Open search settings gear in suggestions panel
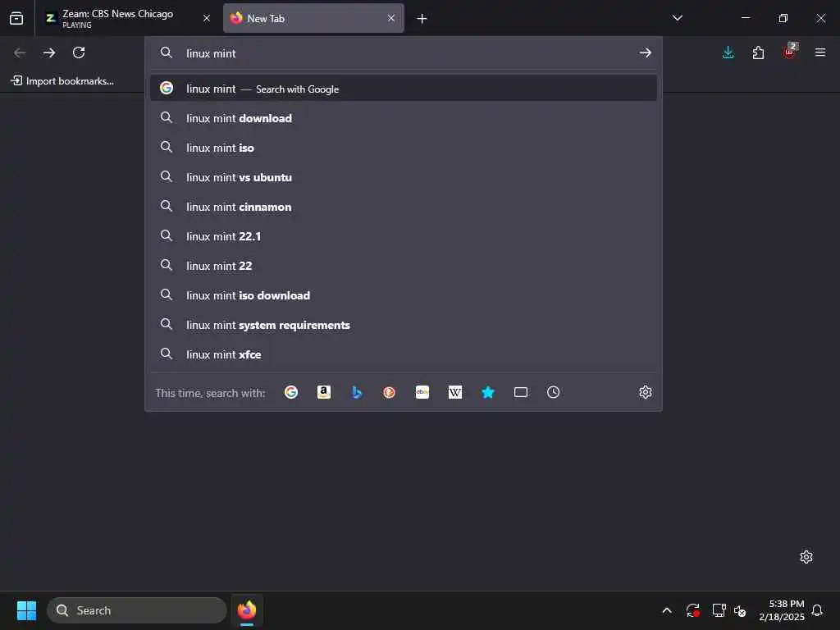This screenshot has width=840, height=630. (645, 392)
